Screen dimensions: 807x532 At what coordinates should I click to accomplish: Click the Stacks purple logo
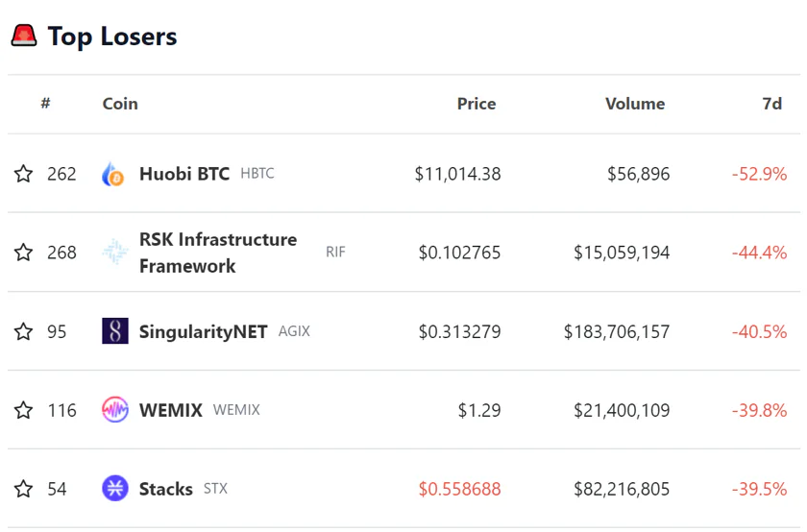(115, 488)
